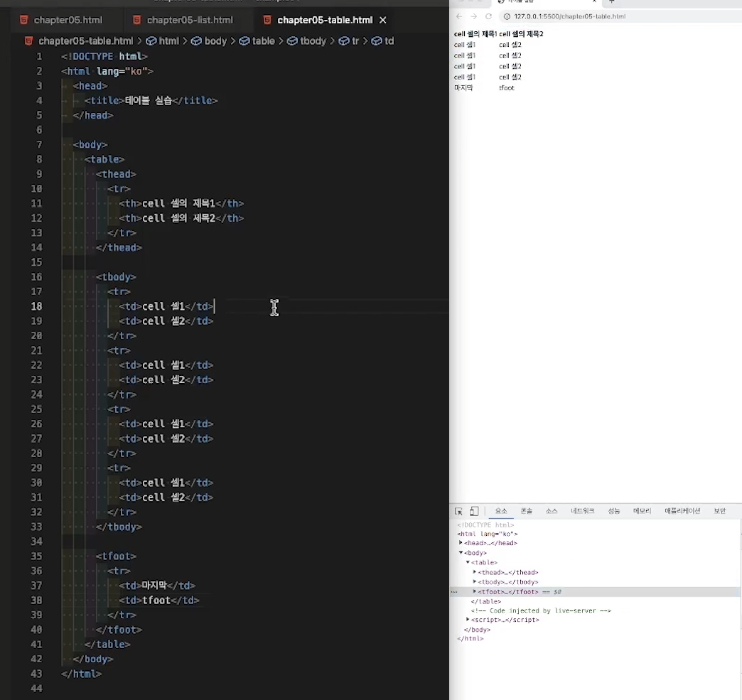Click the closing html tag on line 43

(82, 674)
